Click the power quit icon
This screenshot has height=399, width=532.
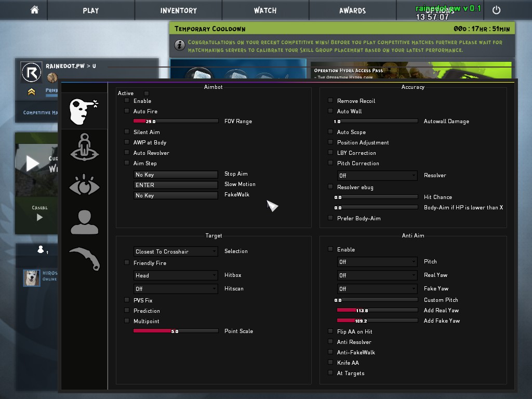coord(496,10)
